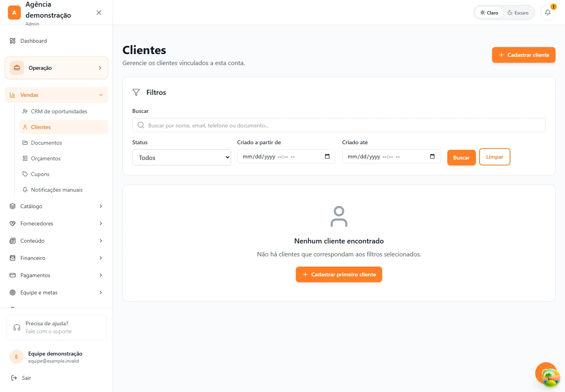Switch to Claro light theme
Screen dimensions: 565x392
click(489, 13)
